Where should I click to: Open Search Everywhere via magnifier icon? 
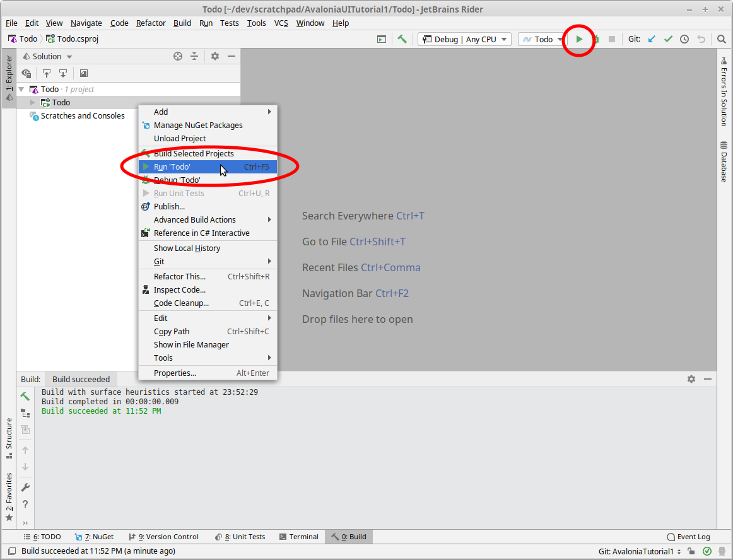pyautogui.click(x=722, y=38)
